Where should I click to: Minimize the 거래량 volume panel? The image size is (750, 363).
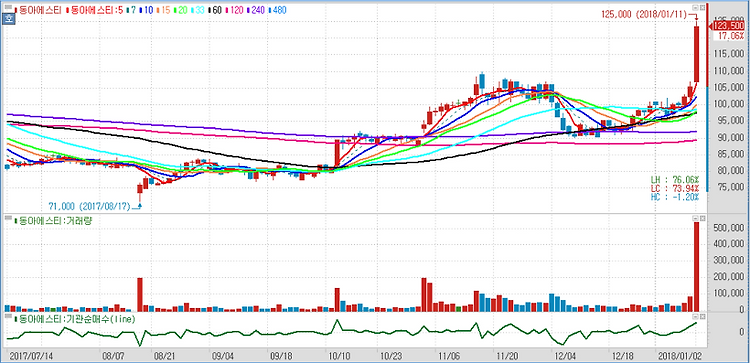(x=696, y=218)
